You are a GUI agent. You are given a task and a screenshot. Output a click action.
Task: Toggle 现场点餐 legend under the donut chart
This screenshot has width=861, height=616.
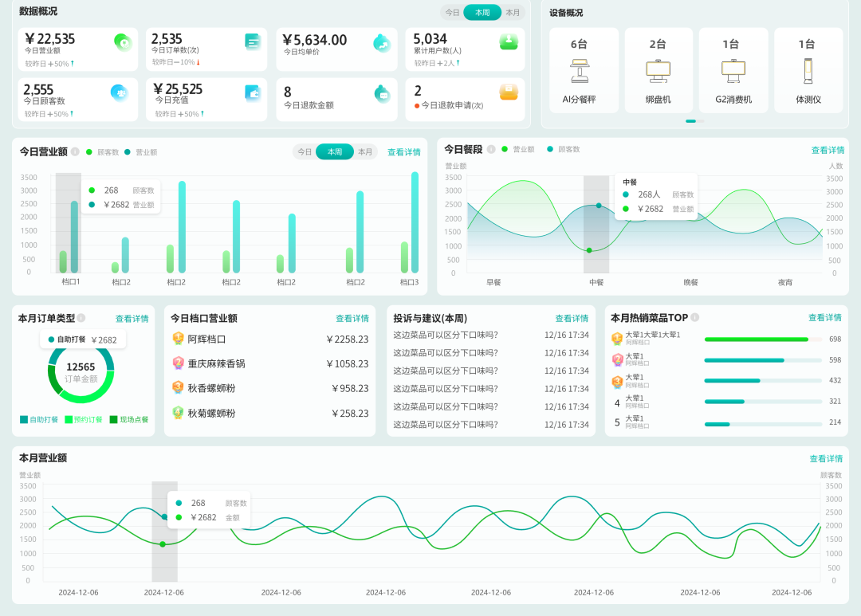coord(129,419)
